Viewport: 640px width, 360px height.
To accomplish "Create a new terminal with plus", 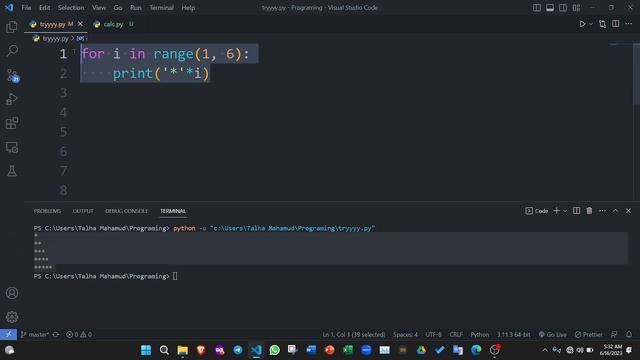I will click(x=556, y=211).
